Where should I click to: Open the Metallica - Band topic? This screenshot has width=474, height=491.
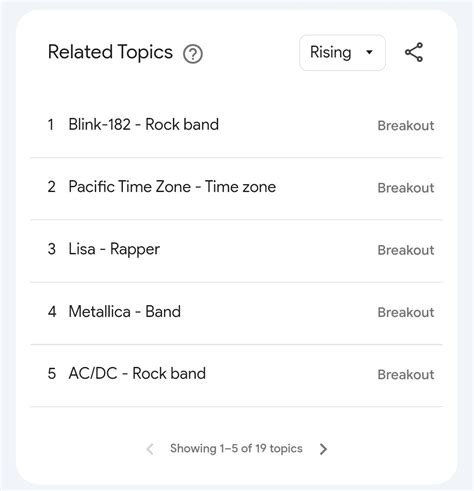click(125, 312)
